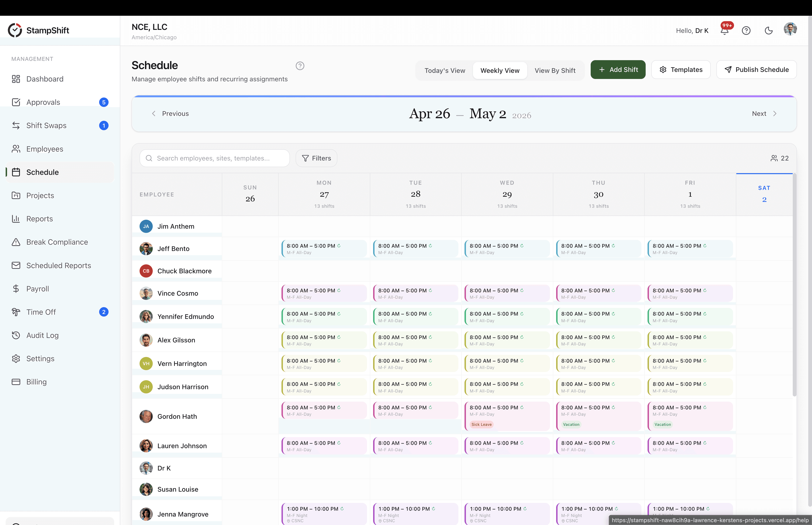Open the user profile avatar menu
Screen dimensions: 812x525
790,29
